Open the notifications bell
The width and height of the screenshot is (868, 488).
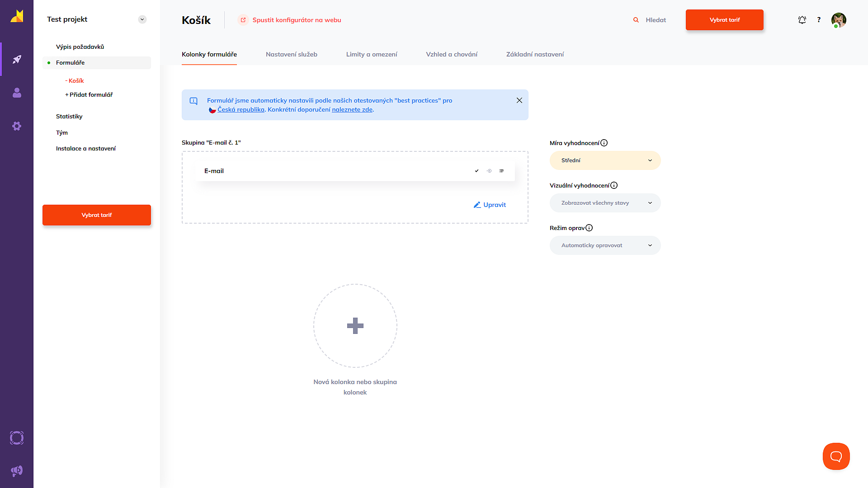(x=802, y=20)
